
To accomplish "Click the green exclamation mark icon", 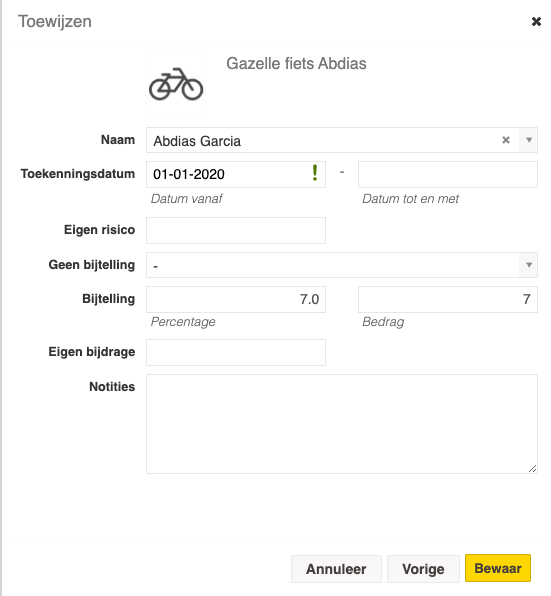I will click(x=315, y=173).
